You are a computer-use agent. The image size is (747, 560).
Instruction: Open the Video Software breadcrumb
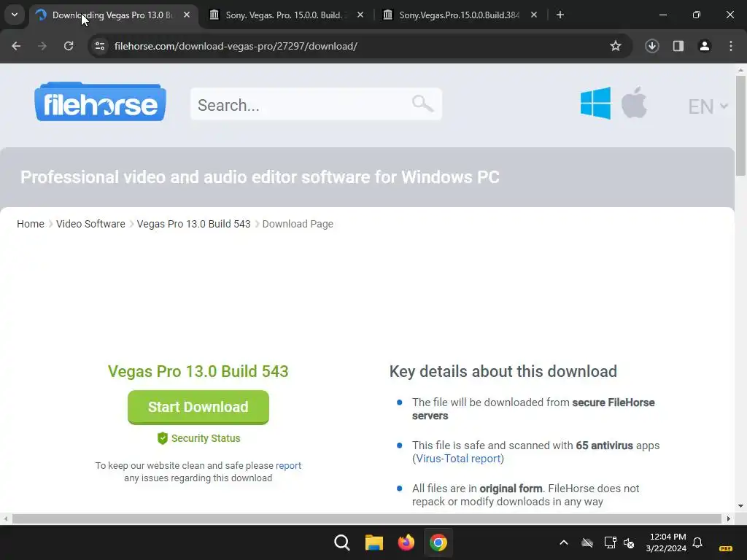point(90,224)
